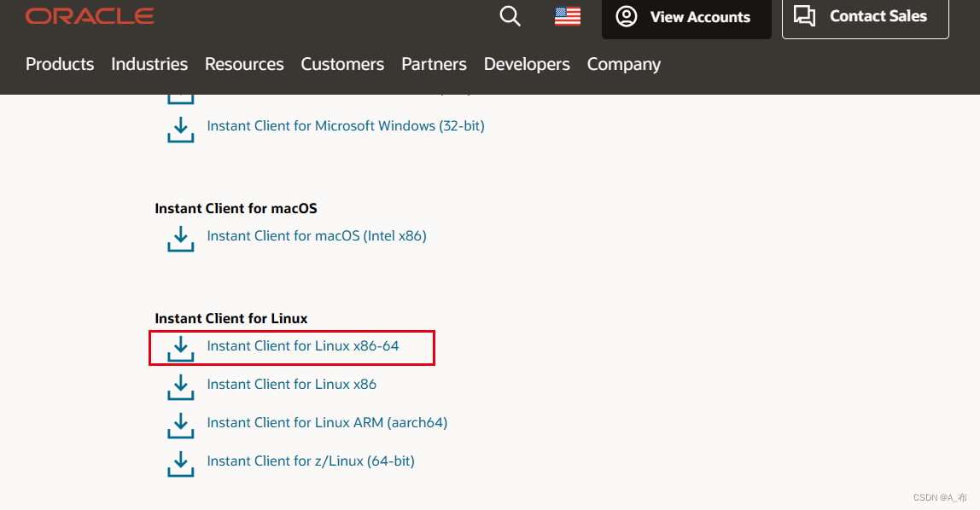Open the Developers navigation menu
The height and width of the screenshot is (510, 980).
(527, 64)
